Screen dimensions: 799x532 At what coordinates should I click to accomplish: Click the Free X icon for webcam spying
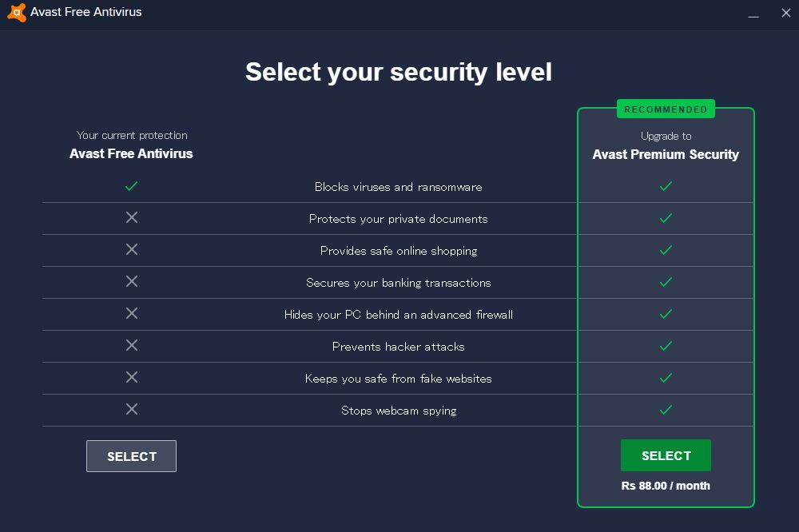coord(132,409)
